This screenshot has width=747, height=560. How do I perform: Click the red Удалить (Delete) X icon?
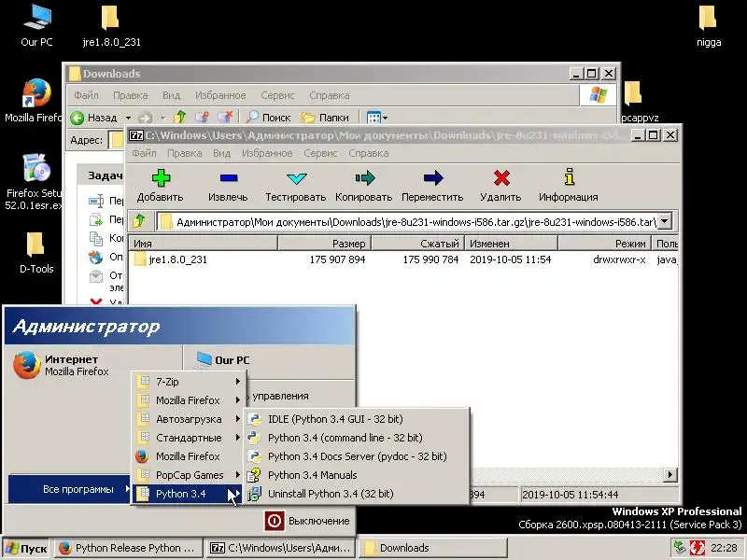(501, 178)
